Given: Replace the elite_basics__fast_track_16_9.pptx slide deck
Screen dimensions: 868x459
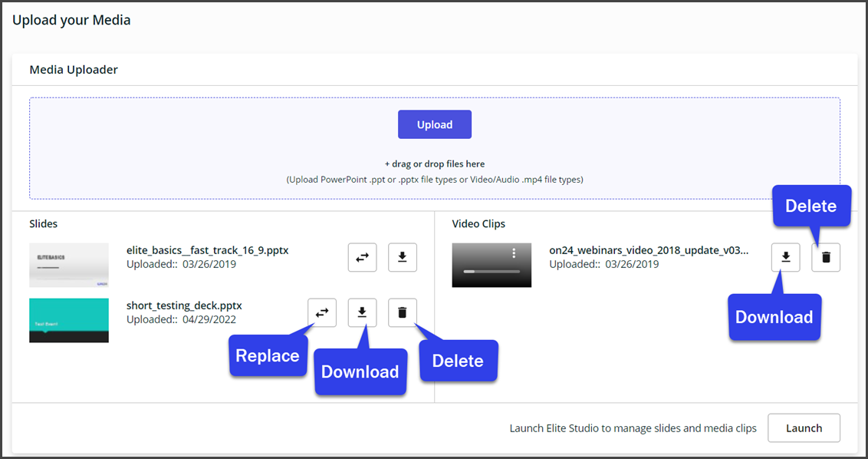Looking at the screenshot, I should (x=362, y=258).
